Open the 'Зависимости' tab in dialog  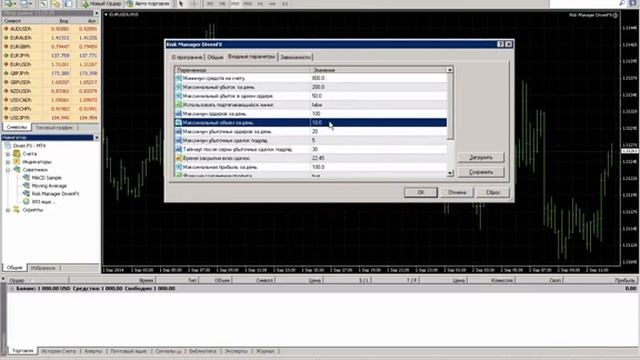(296, 57)
